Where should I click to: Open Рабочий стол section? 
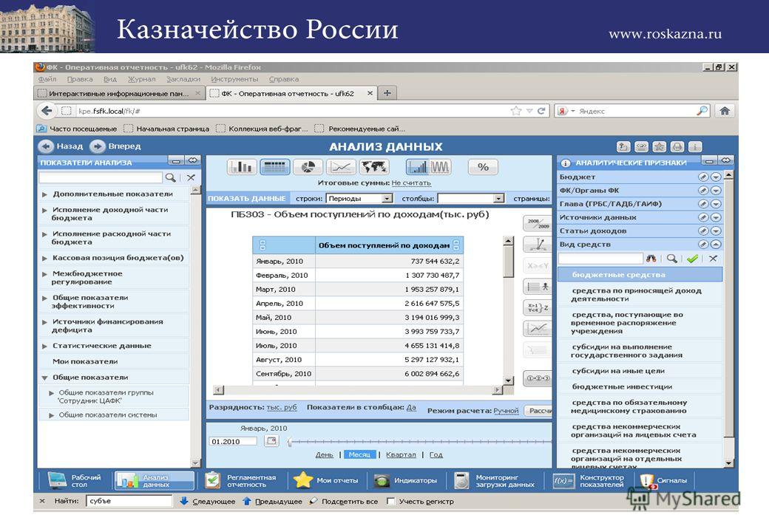[75, 480]
